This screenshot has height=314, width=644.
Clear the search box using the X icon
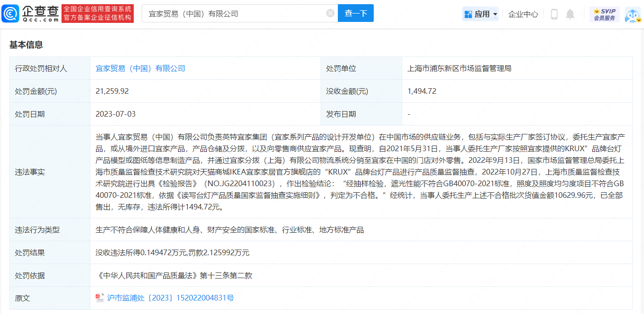tap(330, 13)
